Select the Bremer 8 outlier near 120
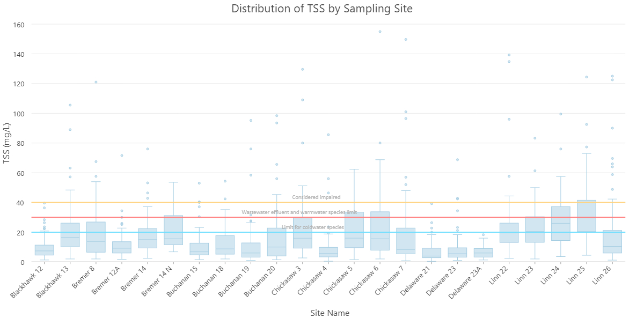The image size is (644, 318). (x=96, y=82)
